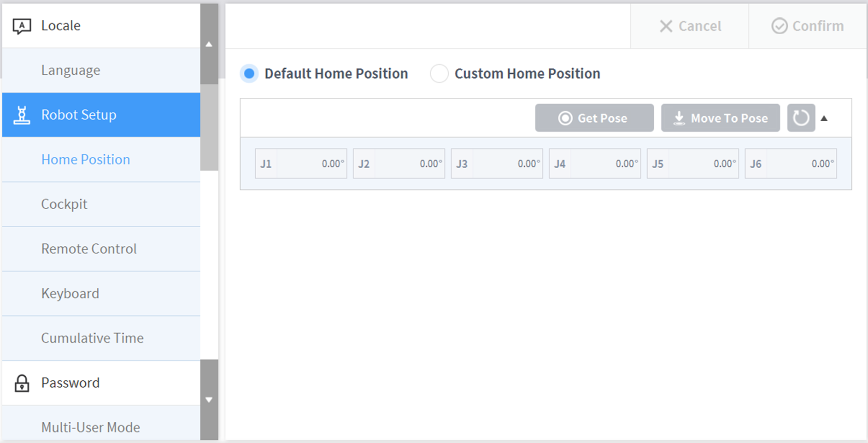
Task: Go to Remote Control settings
Action: (x=89, y=249)
